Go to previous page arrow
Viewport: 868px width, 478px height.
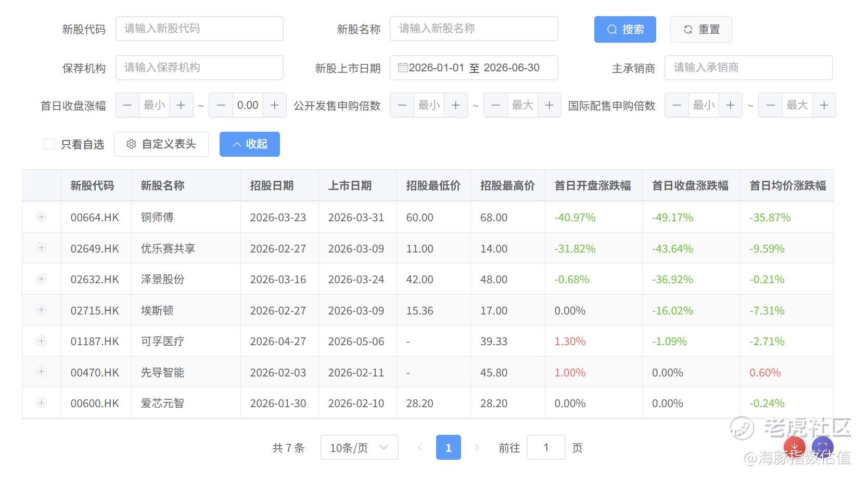click(420, 447)
